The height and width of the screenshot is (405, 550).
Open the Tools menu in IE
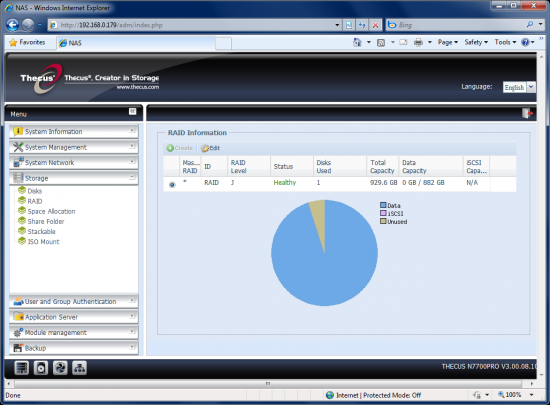tap(505, 42)
